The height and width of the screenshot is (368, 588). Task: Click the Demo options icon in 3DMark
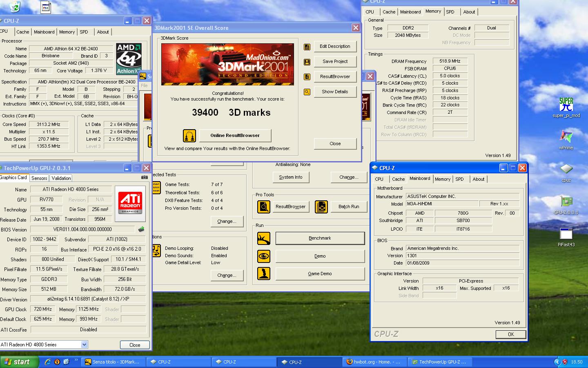[x=156, y=251]
